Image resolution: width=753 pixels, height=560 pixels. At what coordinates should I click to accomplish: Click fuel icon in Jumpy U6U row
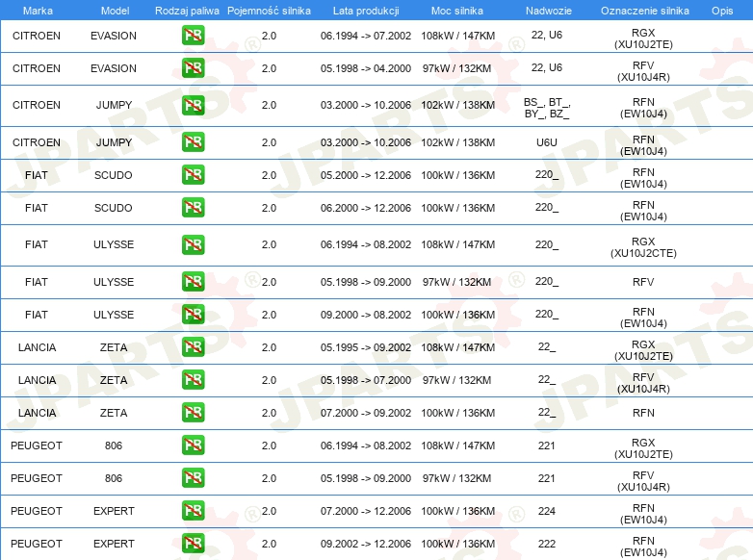coord(193,142)
